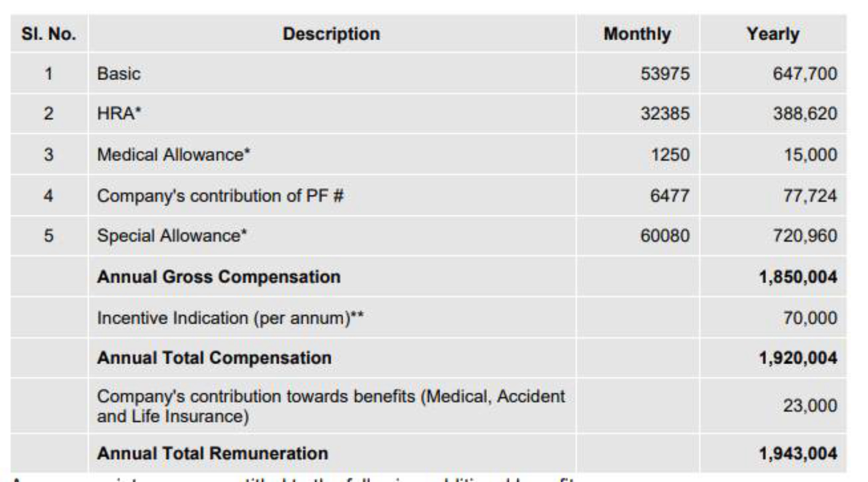Click the yearly HRA value 388,620

pyautogui.click(x=805, y=114)
